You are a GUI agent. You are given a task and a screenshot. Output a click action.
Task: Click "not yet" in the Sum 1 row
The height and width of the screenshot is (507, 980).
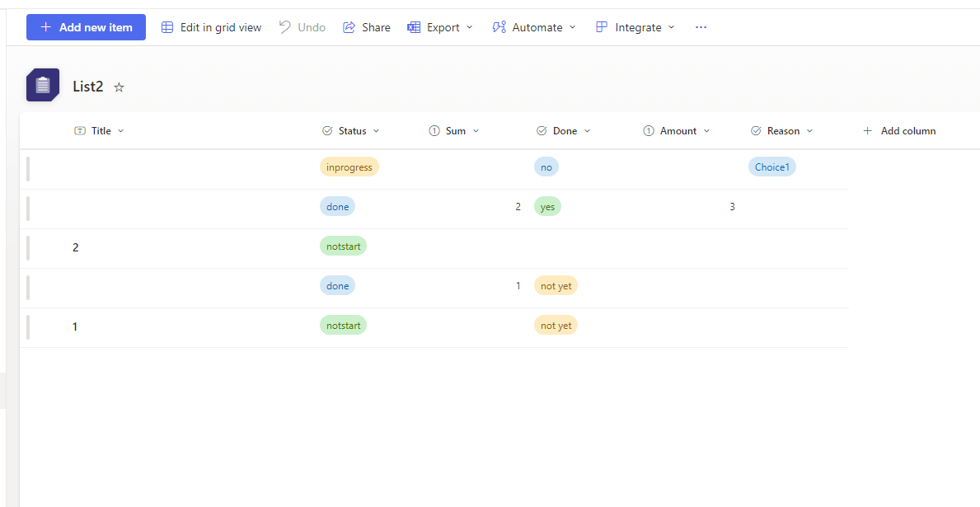(556, 286)
